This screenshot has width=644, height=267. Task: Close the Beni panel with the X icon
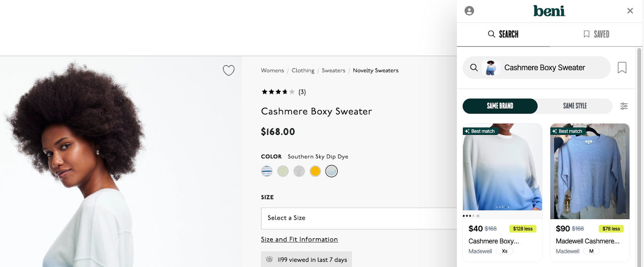(x=630, y=11)
